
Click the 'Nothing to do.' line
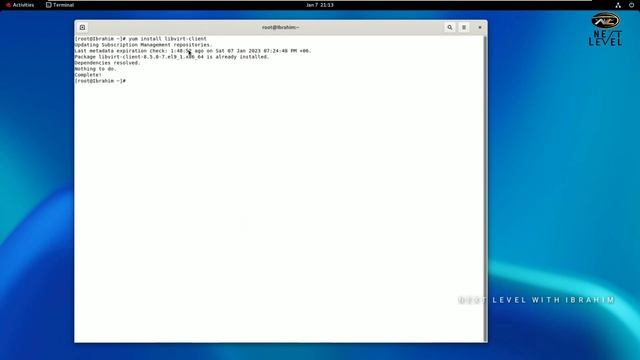point(96,69)
